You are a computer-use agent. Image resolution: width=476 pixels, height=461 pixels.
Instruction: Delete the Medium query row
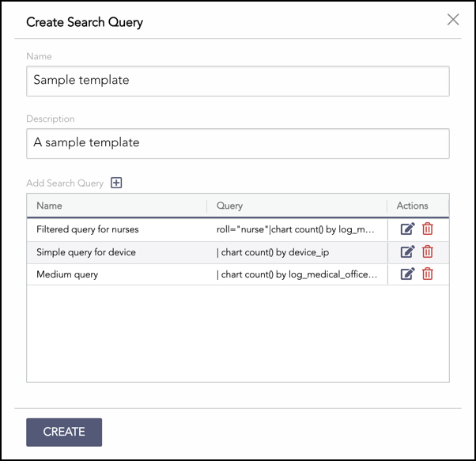pos(428,274)
